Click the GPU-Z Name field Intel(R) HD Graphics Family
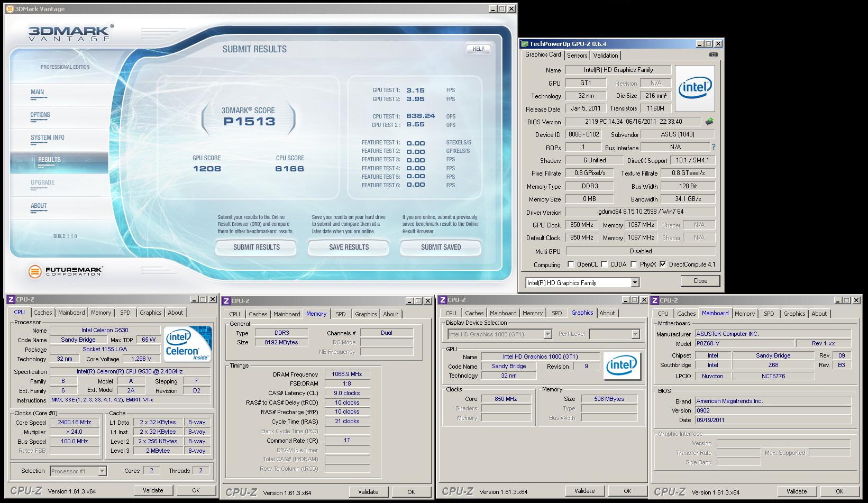This screenshot has width=868, height=503. pos(618,70)
